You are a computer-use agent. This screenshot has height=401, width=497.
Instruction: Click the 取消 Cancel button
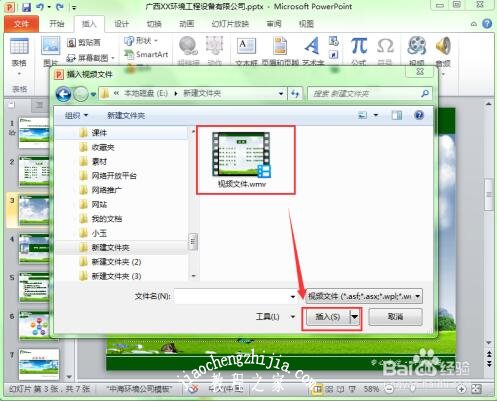pyautogui.click(x=396, y=317)
